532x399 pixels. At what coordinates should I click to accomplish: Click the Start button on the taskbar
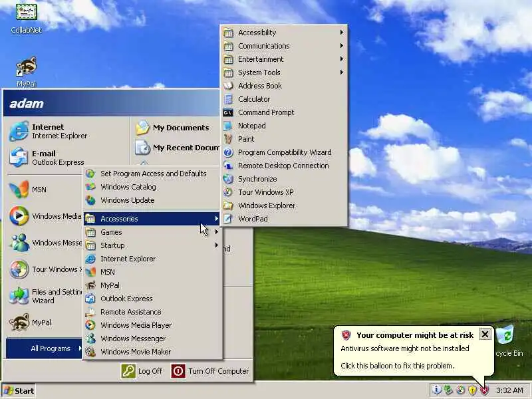(19, 391)
